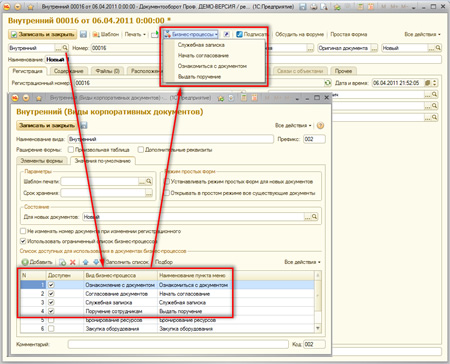Click the 'Шаблон' template icon in main toolbar
Viewport: 450px width, 364px height.
pyautogui.click(x=96, y=34)
